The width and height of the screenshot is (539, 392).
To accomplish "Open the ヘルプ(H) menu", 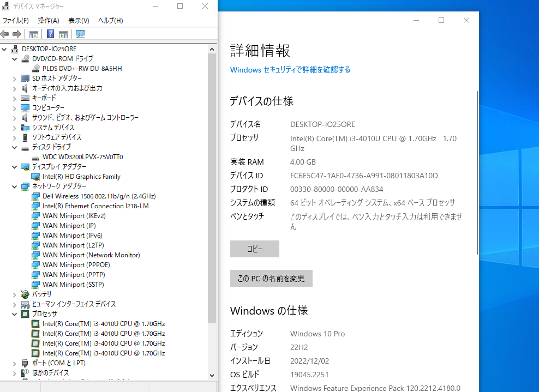I will pos(111,21).
